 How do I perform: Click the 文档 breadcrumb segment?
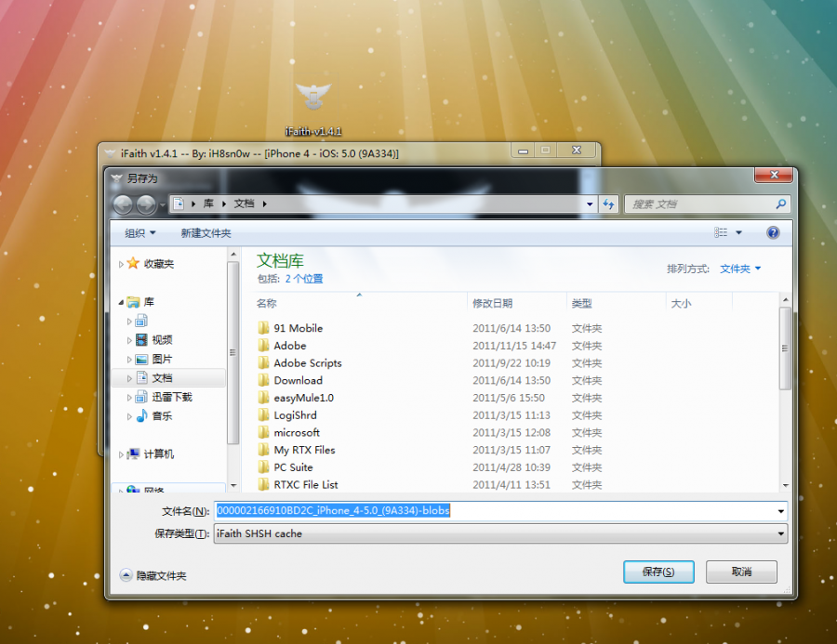tap(244, 204)
